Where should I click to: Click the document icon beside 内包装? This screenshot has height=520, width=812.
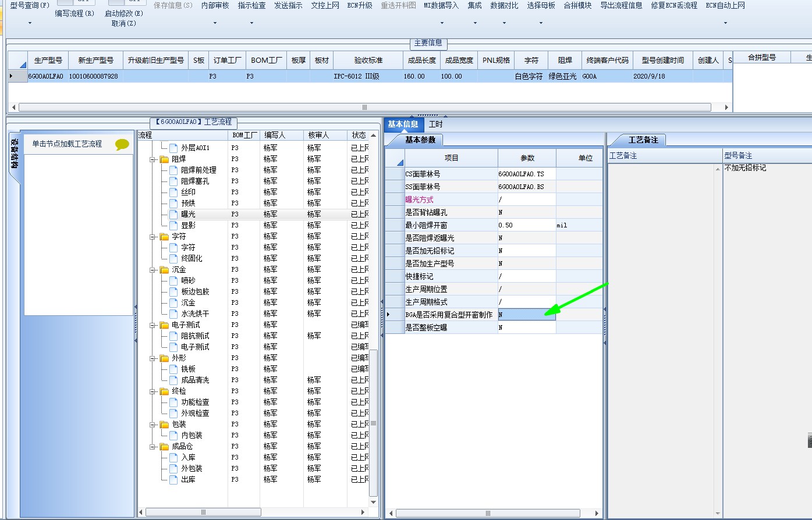tap(173, 435)
